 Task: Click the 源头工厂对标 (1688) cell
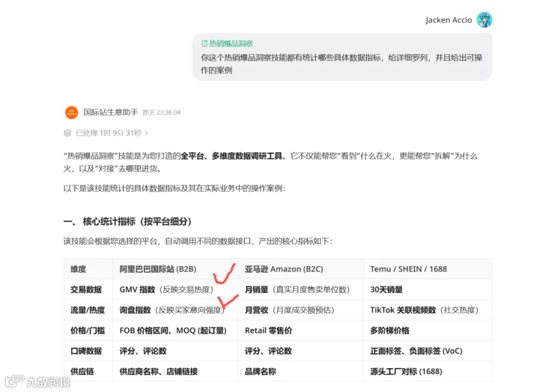tap(427, 372)
